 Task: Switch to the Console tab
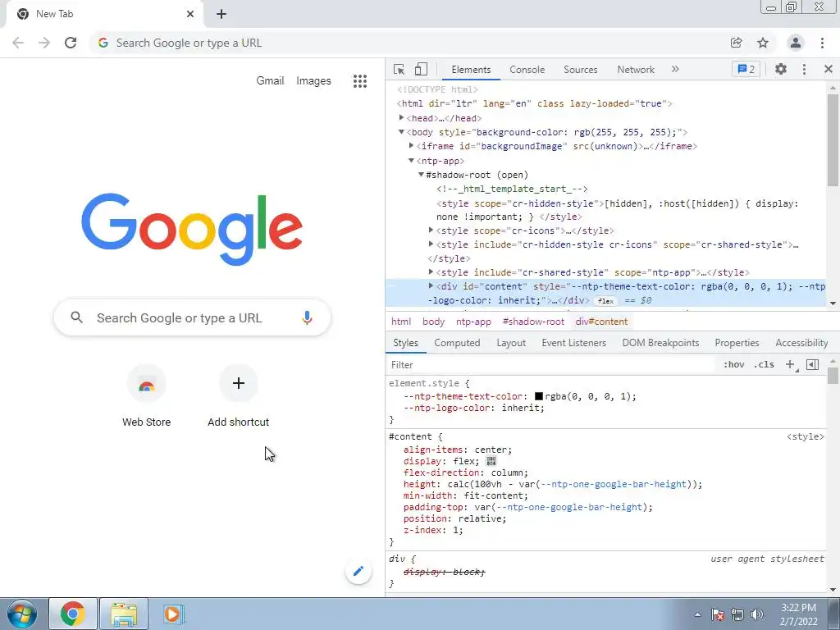click(x=527, y=70)
